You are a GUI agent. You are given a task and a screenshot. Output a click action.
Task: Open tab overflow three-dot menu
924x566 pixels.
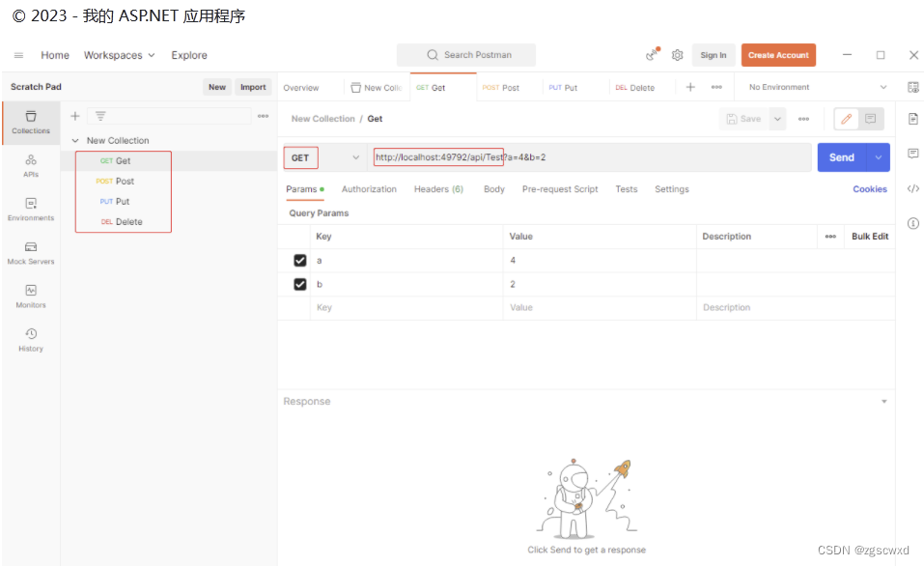tap(716, 87)
